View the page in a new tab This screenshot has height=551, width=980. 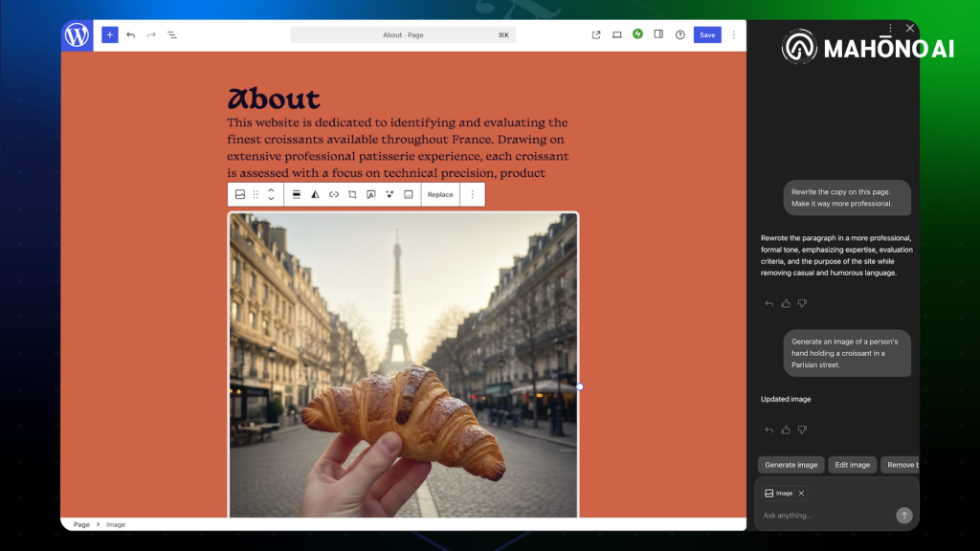[596, 35]
